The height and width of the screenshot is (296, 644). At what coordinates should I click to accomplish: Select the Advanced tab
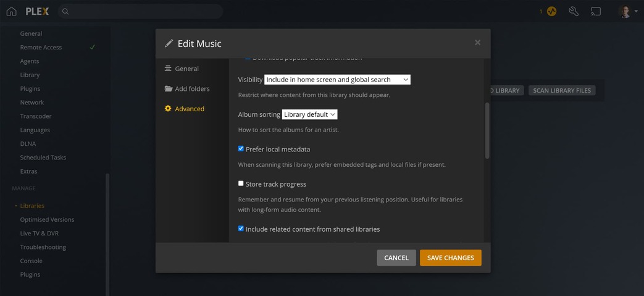[x=189, y=109]
